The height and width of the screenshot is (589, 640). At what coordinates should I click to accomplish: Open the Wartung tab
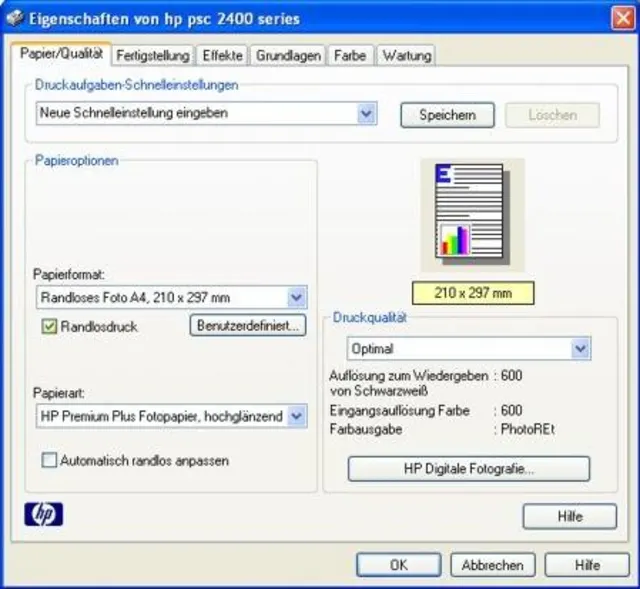pos(407,56)
